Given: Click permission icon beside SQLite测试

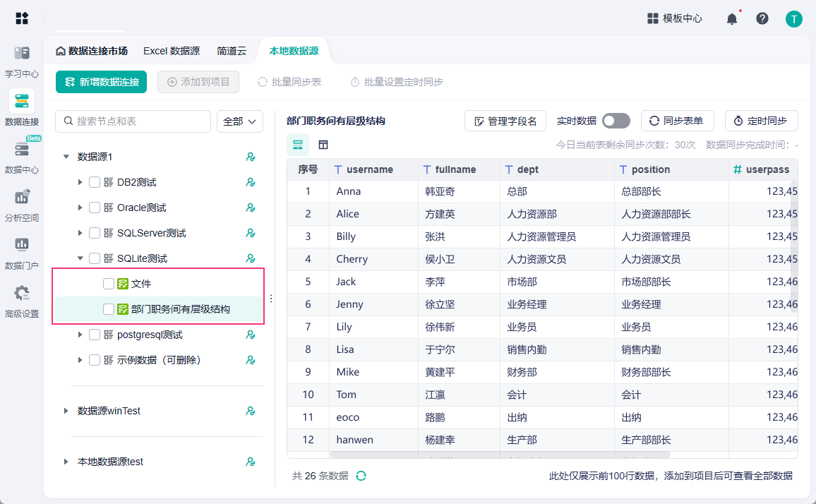Looking at the screenshot, I should coord(251,258).
